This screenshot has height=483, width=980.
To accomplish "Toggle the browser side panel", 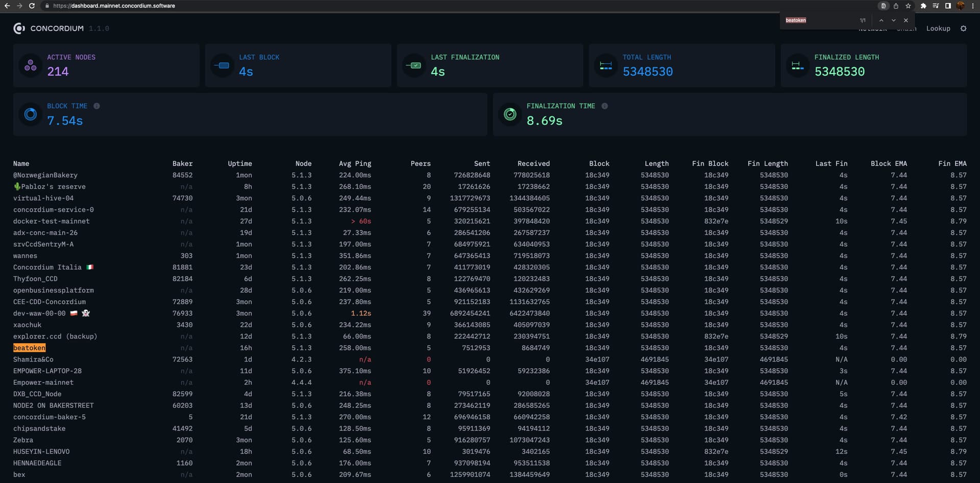I will click(x=948, y=6).
